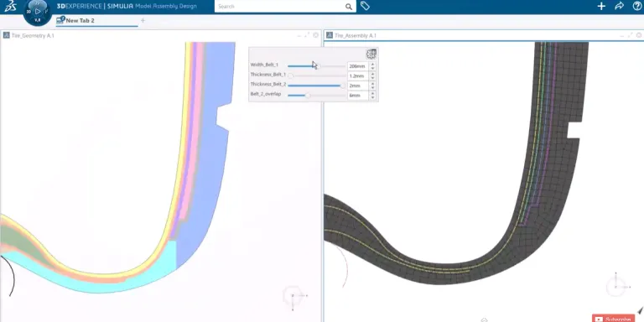Image resolution: width=644 pixels, height=322 pixels.
Task: Open the 3DEXPERIENCE compass play button
Action: click(x=38, y=11)
